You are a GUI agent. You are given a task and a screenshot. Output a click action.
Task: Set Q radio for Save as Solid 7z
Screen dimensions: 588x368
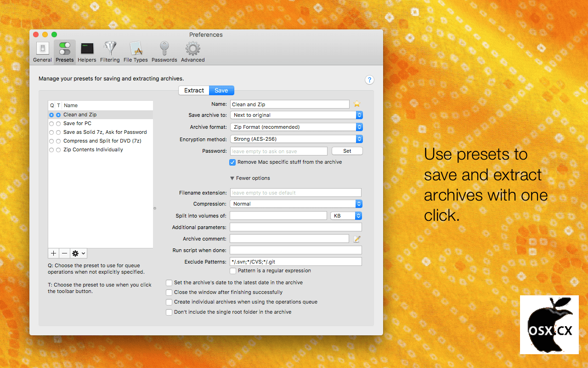[x=51, y=132]
